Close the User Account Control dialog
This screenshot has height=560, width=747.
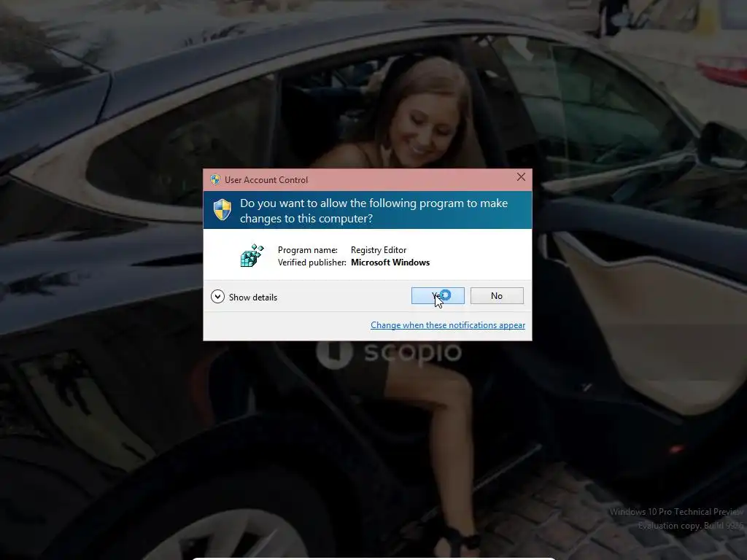click(x=521, y=177)
